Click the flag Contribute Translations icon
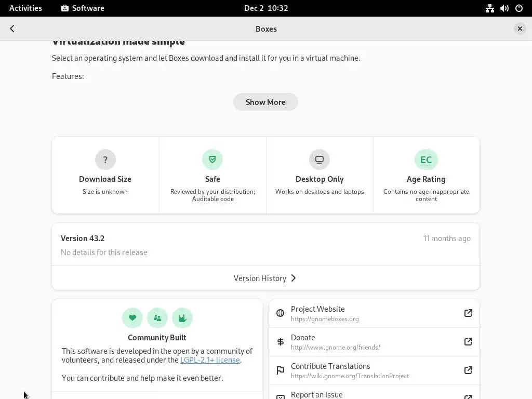The height and width of the screenshot is (399, 532). [280, 370]
